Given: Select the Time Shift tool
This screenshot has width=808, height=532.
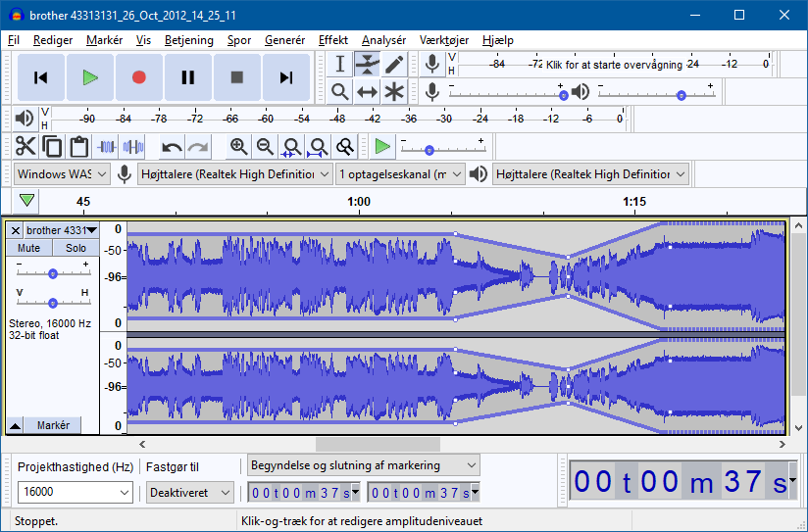Looking at the screenshot, I should [x=367, y=92].
